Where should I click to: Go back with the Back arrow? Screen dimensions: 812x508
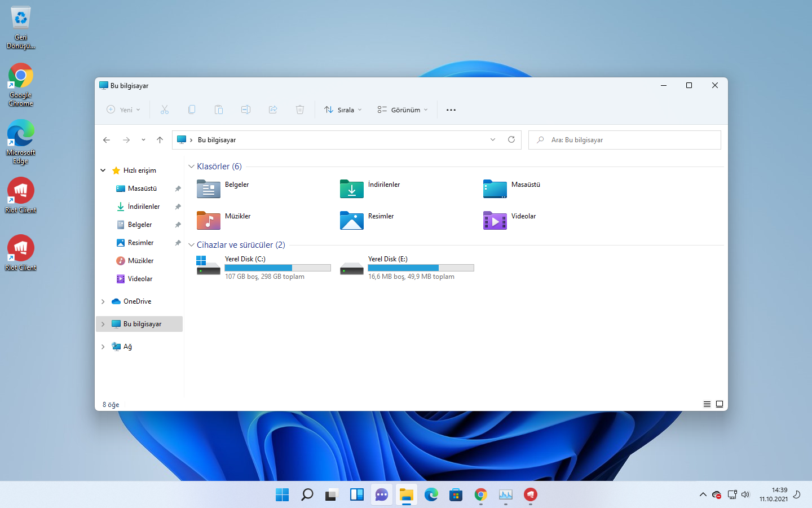coord(107,140)
